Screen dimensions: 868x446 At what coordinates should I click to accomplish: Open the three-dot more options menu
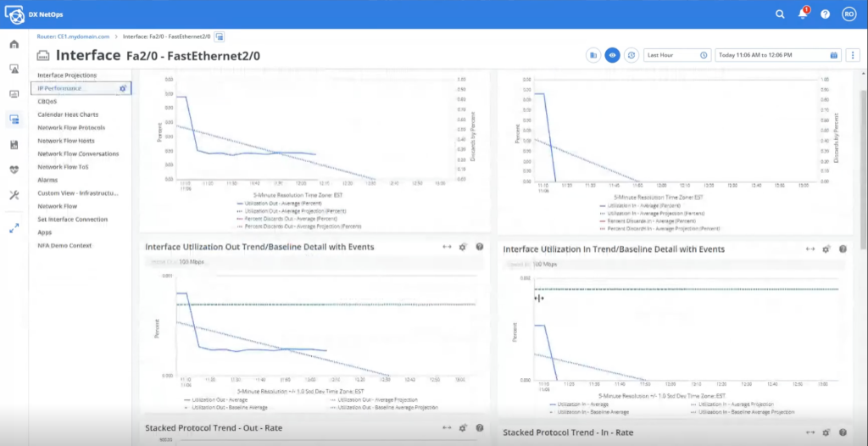852,55
